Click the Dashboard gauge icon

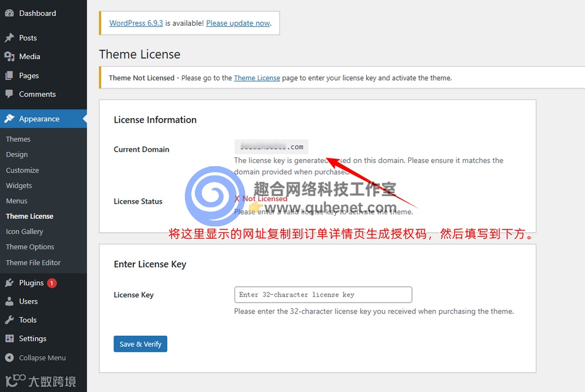(x=9, y=13)
